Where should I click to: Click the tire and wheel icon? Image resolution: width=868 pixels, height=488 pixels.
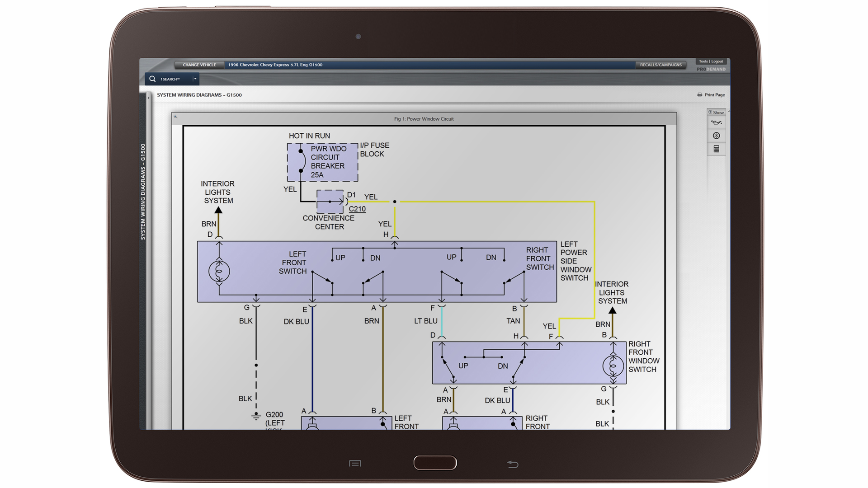point(717,136)
